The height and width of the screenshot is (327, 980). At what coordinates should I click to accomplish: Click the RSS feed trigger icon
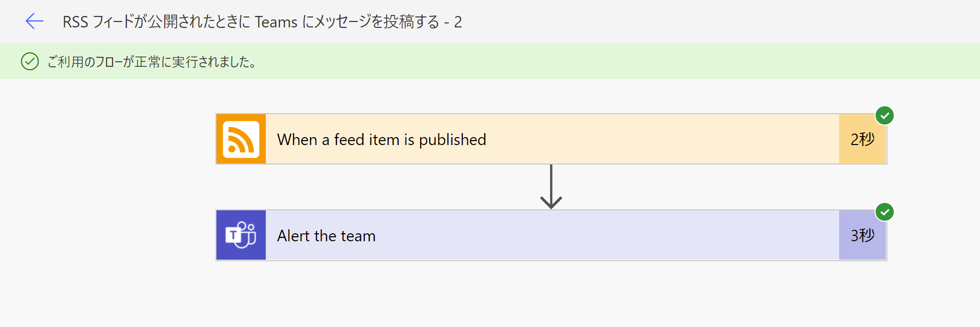click(240, 139)
